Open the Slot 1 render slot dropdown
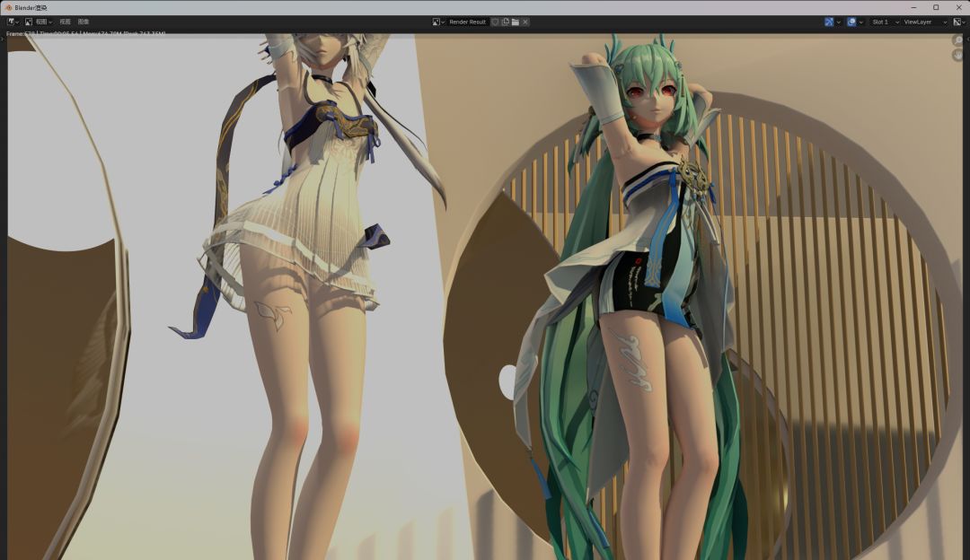 coord(885,22)
